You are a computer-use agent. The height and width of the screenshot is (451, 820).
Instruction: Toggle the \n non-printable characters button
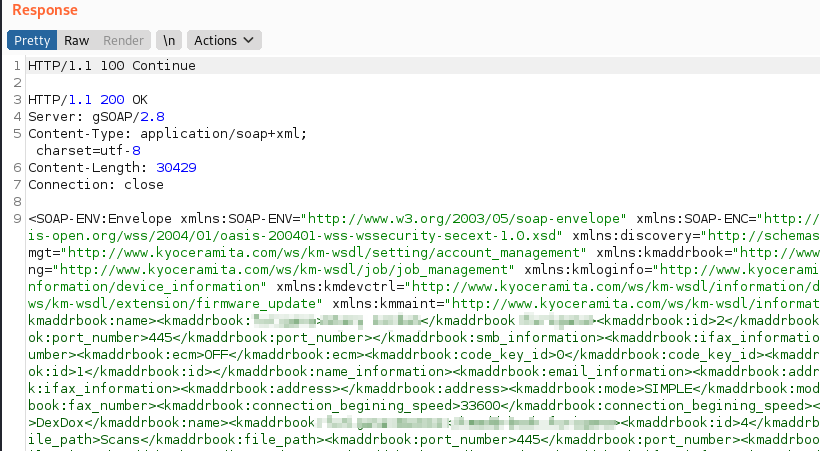[x=170, y=41]
